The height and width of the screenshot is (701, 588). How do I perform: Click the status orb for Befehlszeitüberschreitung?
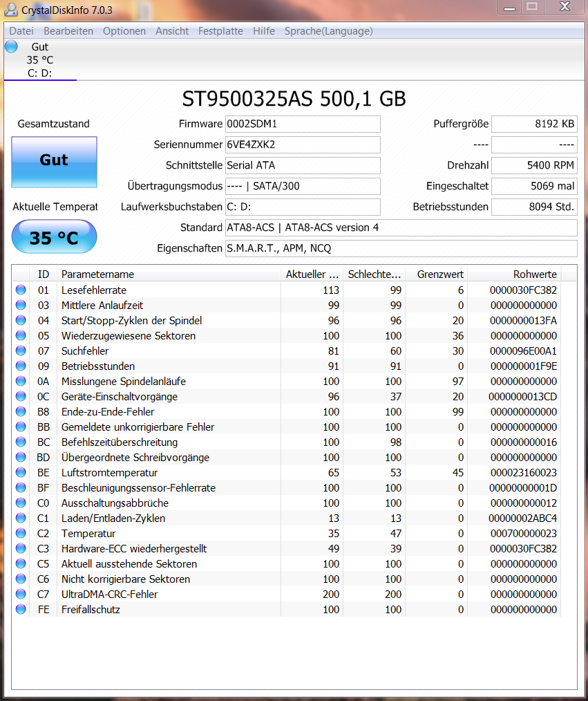(21, 442)
